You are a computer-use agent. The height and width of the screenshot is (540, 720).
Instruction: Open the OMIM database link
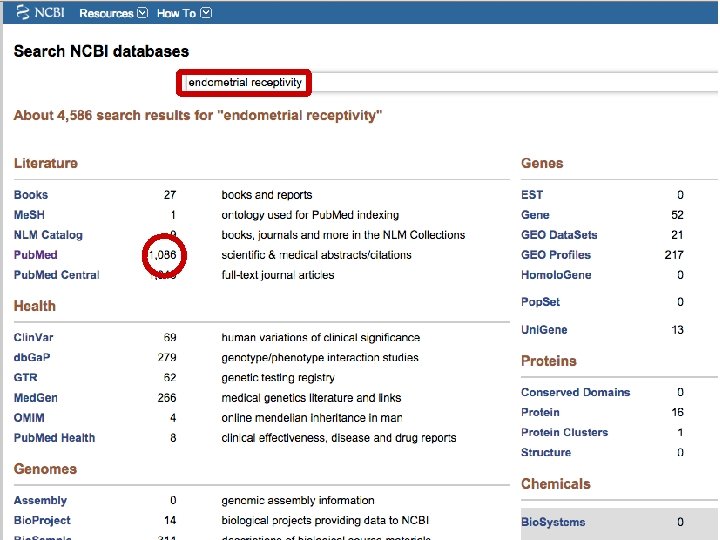tap(29, 418)
